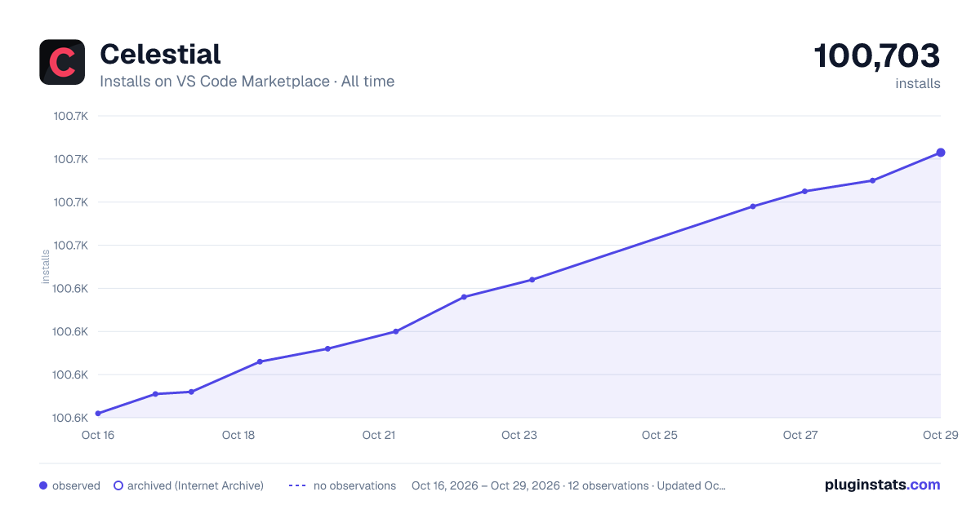Click the Installs on VS Code Marketplace subtitle
980x514 pixels.
click(x=247, y=82)
